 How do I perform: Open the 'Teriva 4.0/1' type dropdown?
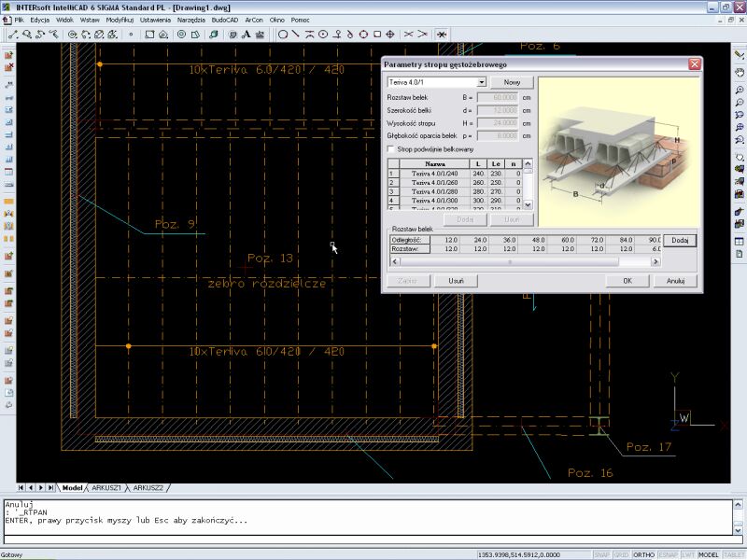(x=482, y=82)
